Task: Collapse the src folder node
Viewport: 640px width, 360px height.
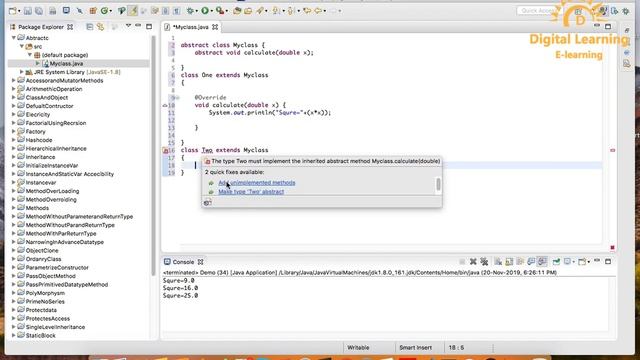Action: coord(22,46)
